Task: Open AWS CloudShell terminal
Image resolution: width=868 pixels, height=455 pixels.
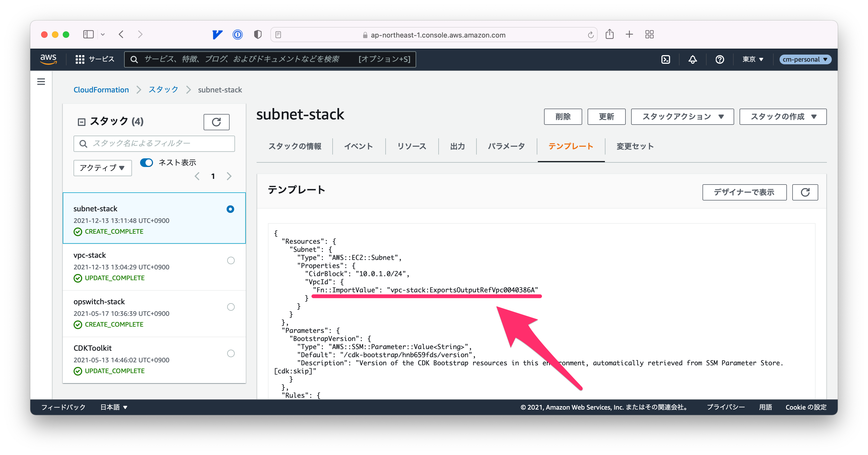Action: pyautogui.click(x=665, y=59)
